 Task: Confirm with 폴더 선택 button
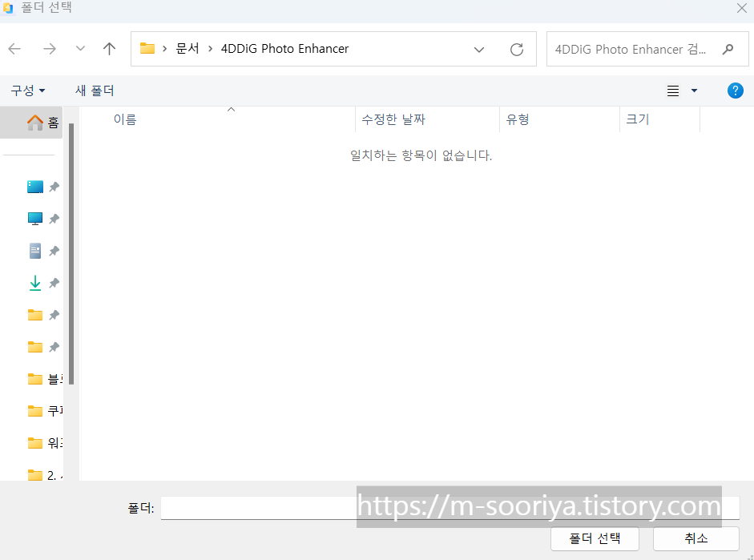(x=595, y=538)
